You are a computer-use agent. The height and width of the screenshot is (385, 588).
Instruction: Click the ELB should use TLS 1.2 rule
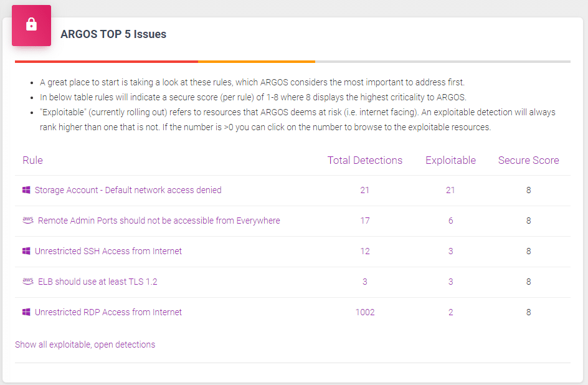pyautogui.click(x=100, y=282)
